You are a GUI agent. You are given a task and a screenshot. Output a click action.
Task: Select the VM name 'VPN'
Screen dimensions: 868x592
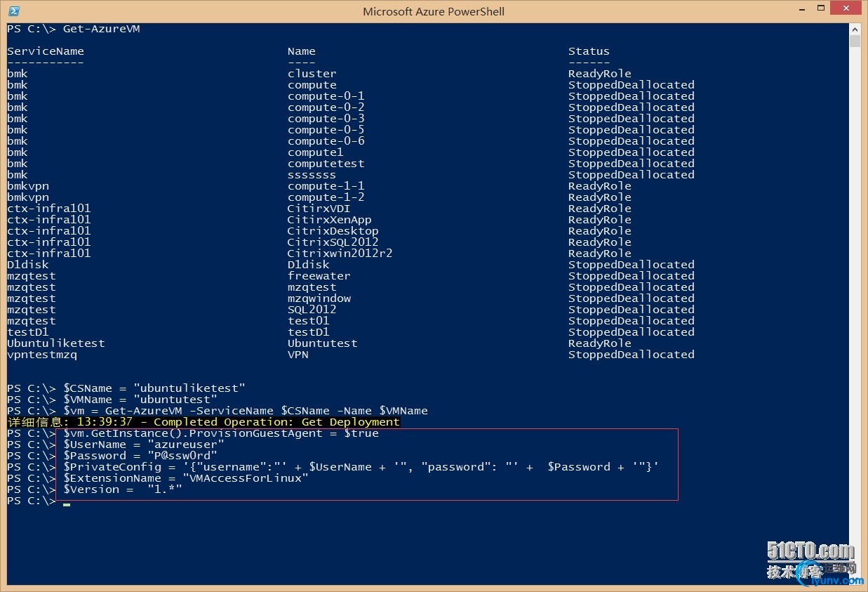pyautogui.click(x=298, y=355)
